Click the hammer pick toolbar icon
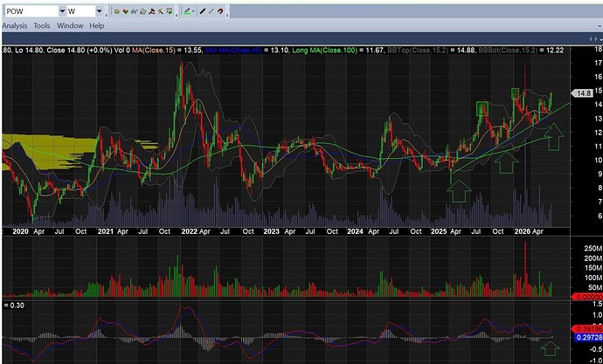The width and height of the screenshot is (603, 364). click(x=161, y=11)
